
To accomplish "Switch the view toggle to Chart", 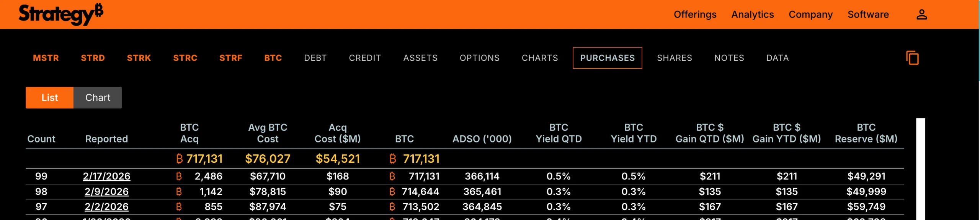I will click(97, 97).
